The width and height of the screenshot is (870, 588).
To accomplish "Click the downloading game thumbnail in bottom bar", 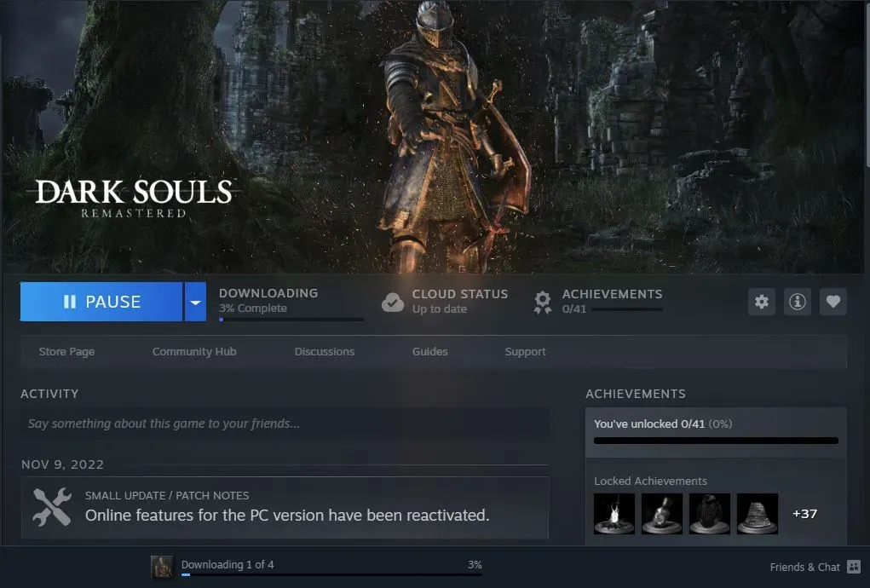I will click(161, 567).
